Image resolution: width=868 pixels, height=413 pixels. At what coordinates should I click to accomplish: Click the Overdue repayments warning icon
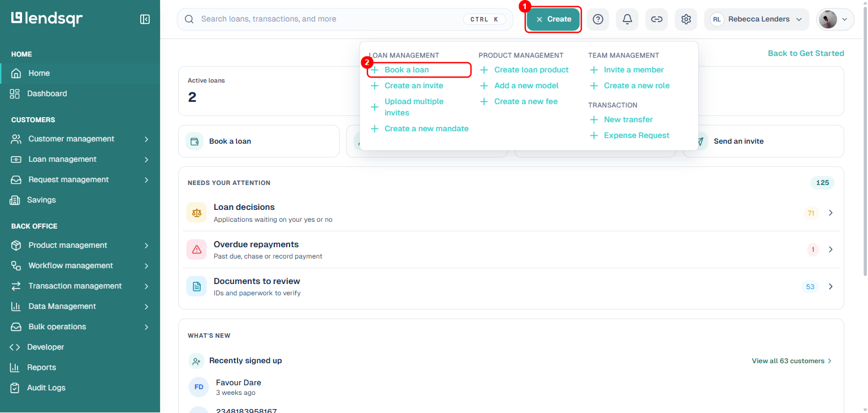[x=197, y=249]
